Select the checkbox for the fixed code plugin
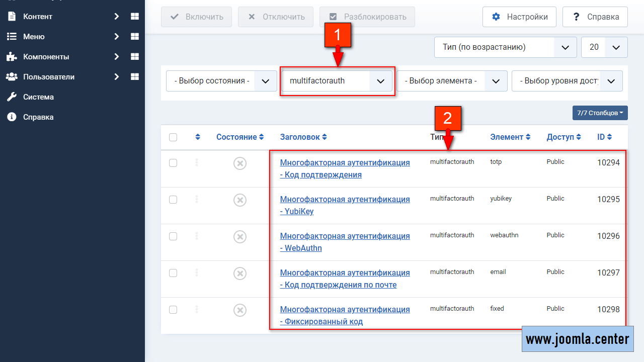Image resolution: width=644 pixels, height=362 pixels. coord(173,310)
